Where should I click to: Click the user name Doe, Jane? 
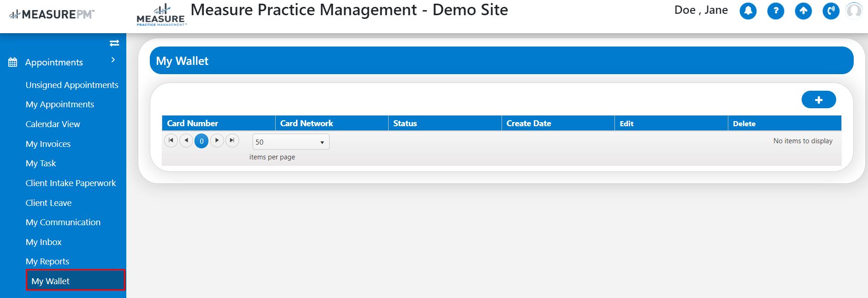tap(701, 10)
